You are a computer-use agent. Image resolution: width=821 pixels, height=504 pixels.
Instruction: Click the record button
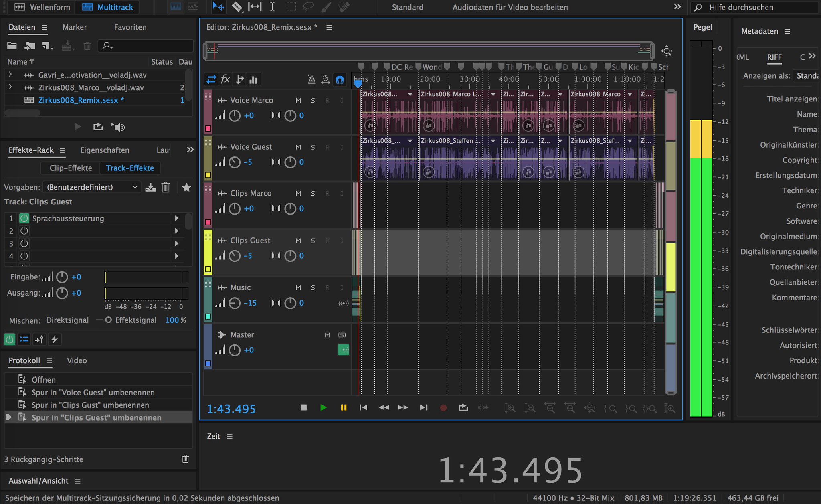[x=443, y=408]
